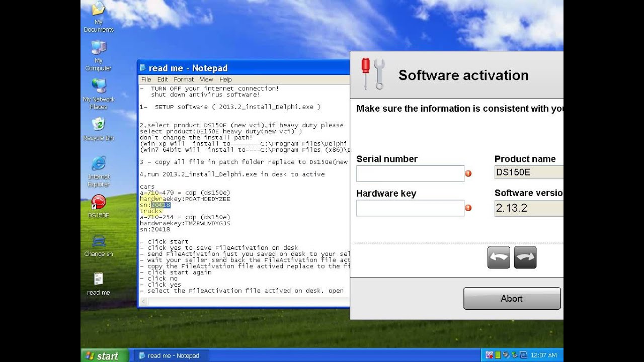Click the read me - Notepad title bar
The width and height of the screenshot is (644, 362).
(x=244, y=68)
